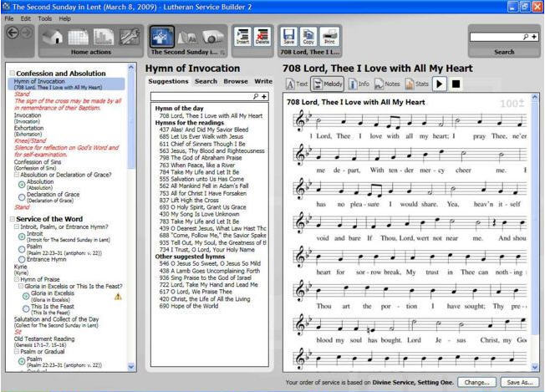This screenshot has width=545, height=392.
Task: Open the hymn Stats view
Action: pos(416,84)
